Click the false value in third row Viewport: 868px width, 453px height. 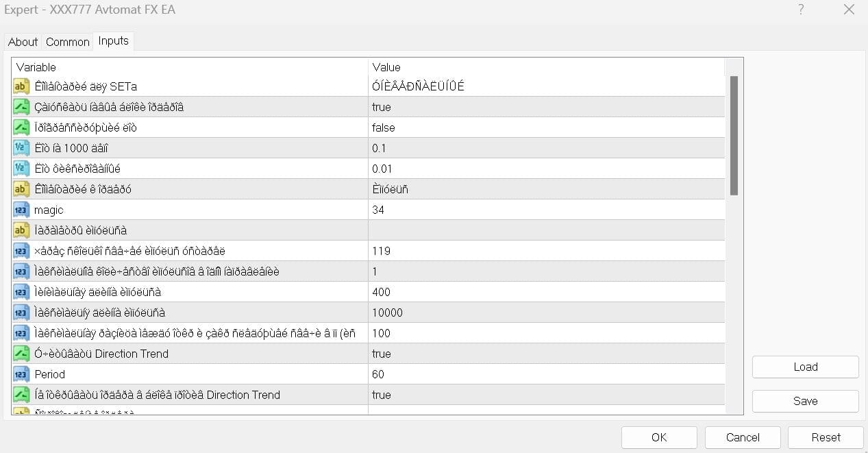[x=384, y=127]
